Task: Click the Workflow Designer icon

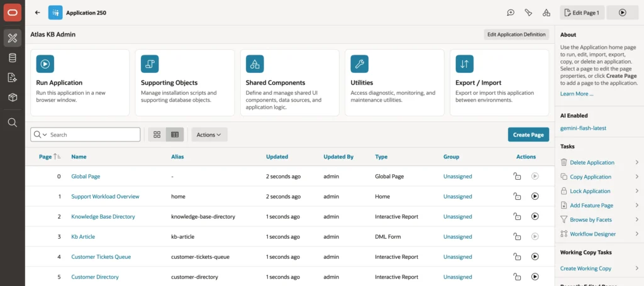Action: (564, 234)
